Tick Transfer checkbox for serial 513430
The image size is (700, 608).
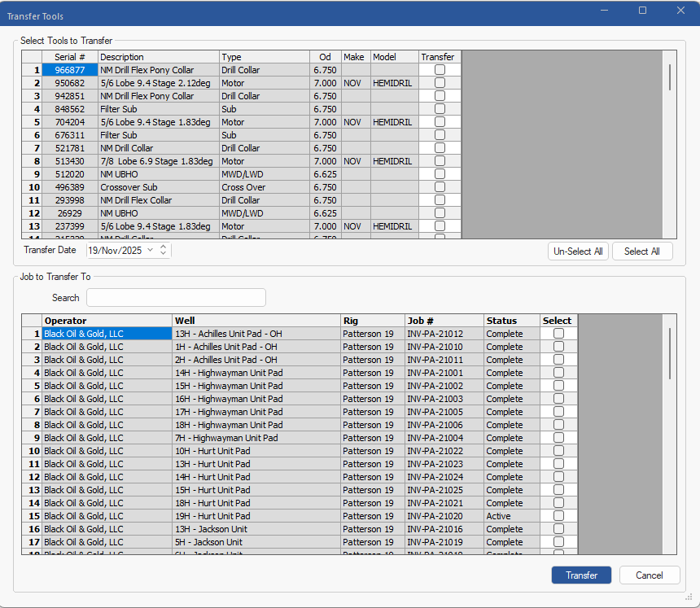point(440,160)
